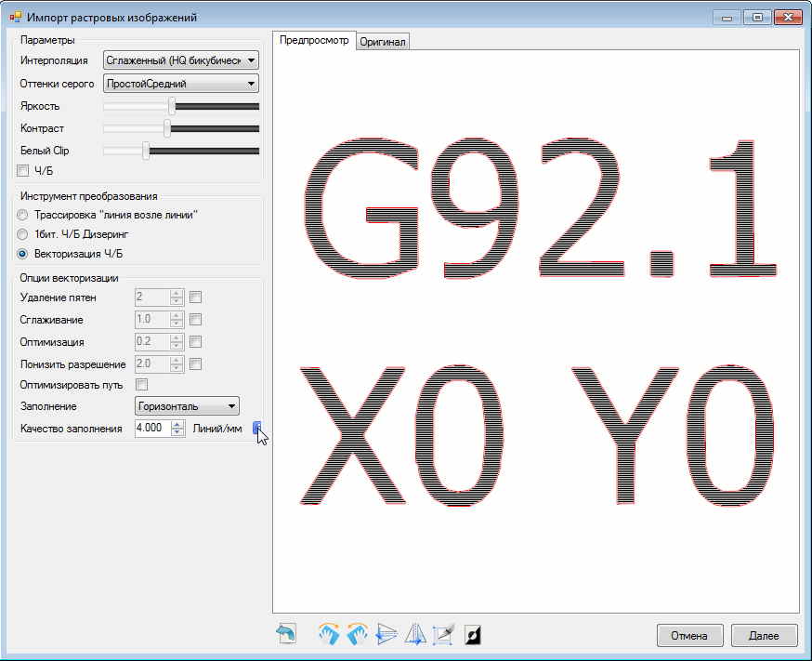Flip the image vertically
Screen dimensions: 812x661
[386, 635]
